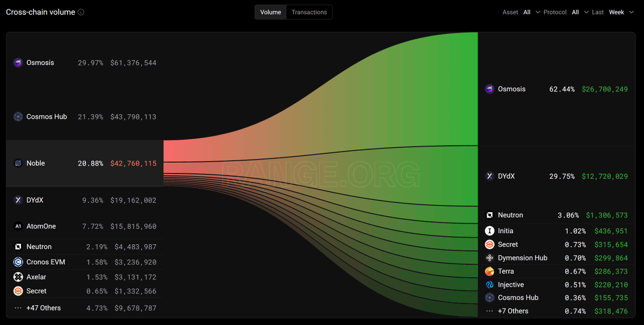This screenshot has height=325, width=644.
Task: Click the $26,700,249 destination value
Action: coord(605,89)
